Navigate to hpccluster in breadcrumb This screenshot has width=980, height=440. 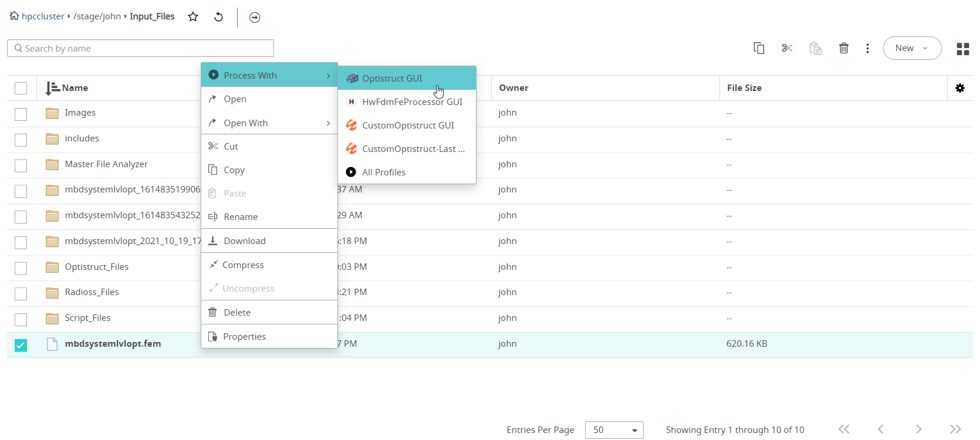point(43,16)
